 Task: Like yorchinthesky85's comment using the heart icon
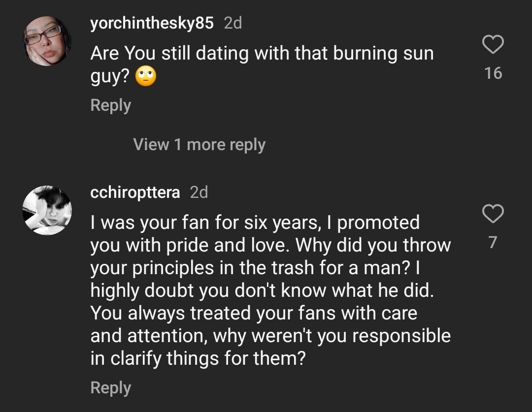pos(494,44)
